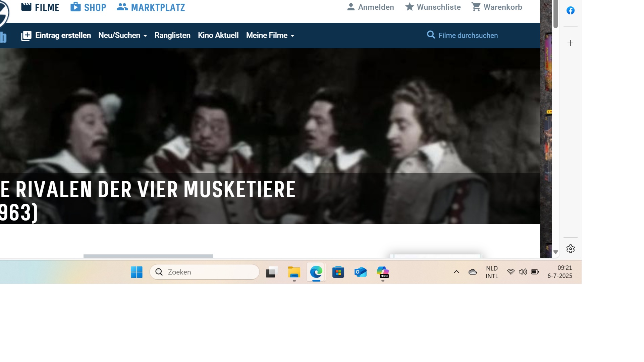Show hidden system tray icons
The image size is (644, 362).
click(x=456, y=272)
